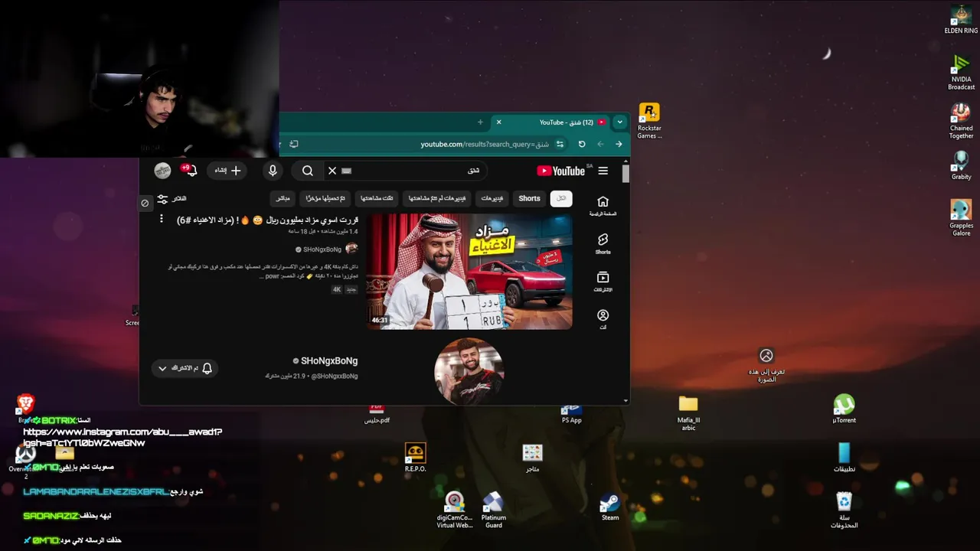Open Steam desktop shortcut
Viewport: 980px width, 551px height.
[610, 507]
